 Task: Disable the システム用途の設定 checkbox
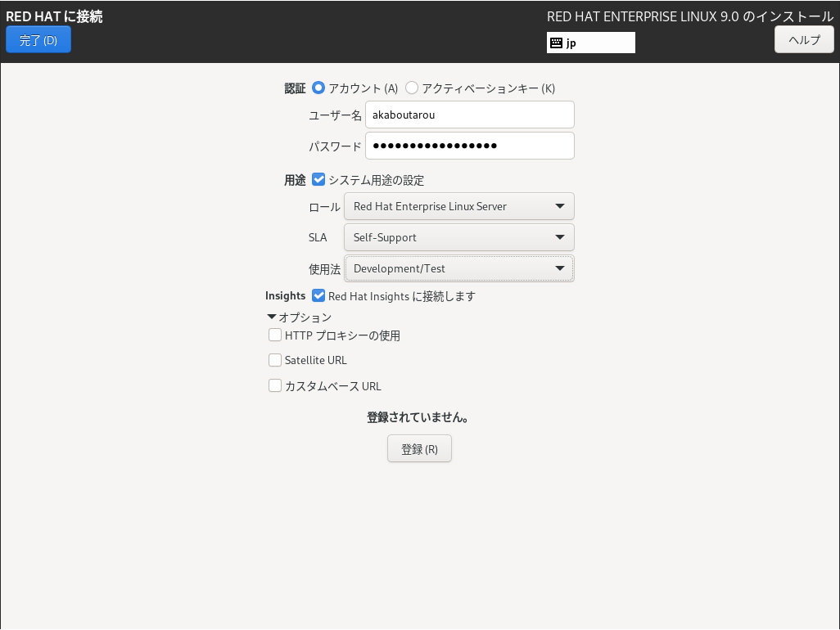(x=318, y=180)
